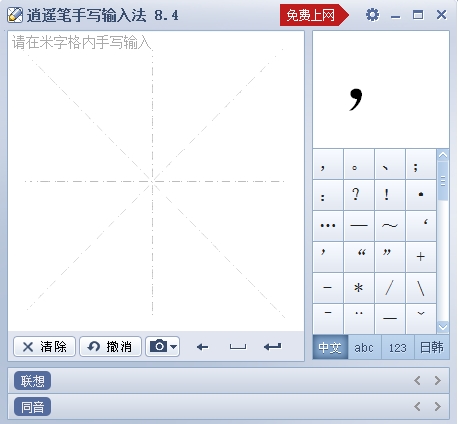This screenshot has width=459, height=424.
Task: Insert the tilde symbol
Action: [390, 226]
